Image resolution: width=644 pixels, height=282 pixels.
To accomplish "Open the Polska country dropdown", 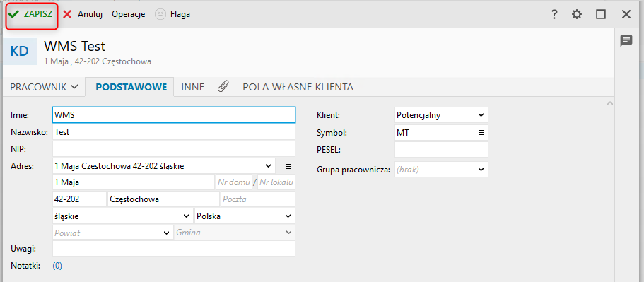I will (x=245, y=216).
